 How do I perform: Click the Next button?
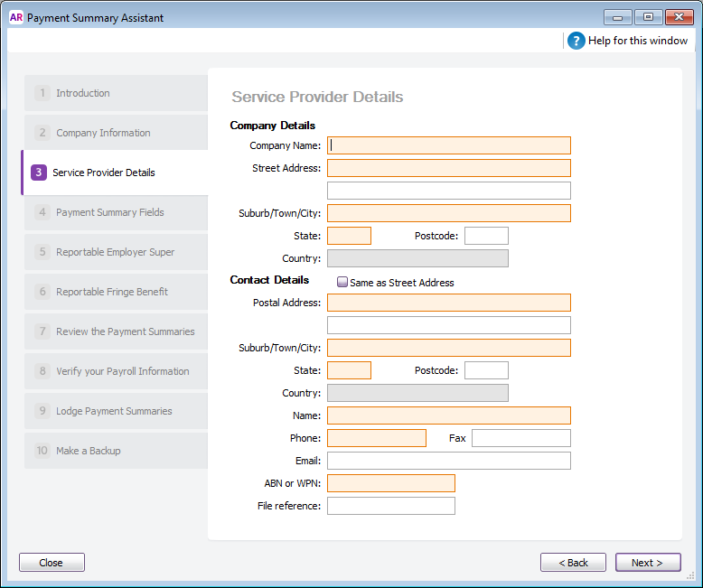click(648, 563)
